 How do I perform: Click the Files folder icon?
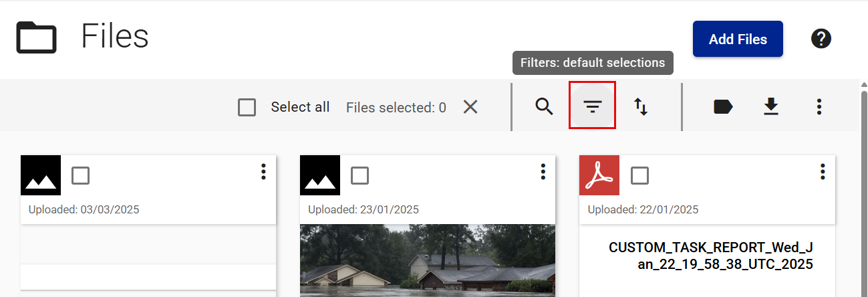pos(36,37)
